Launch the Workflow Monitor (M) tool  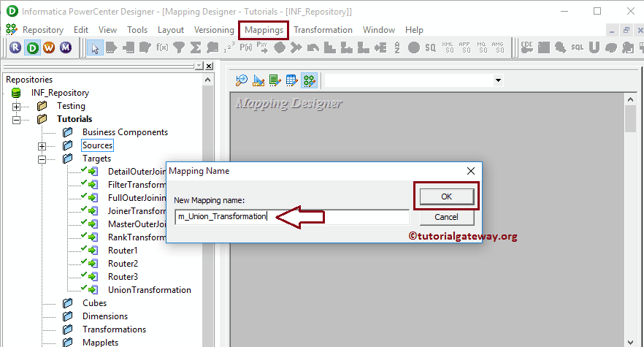point(66,47)
